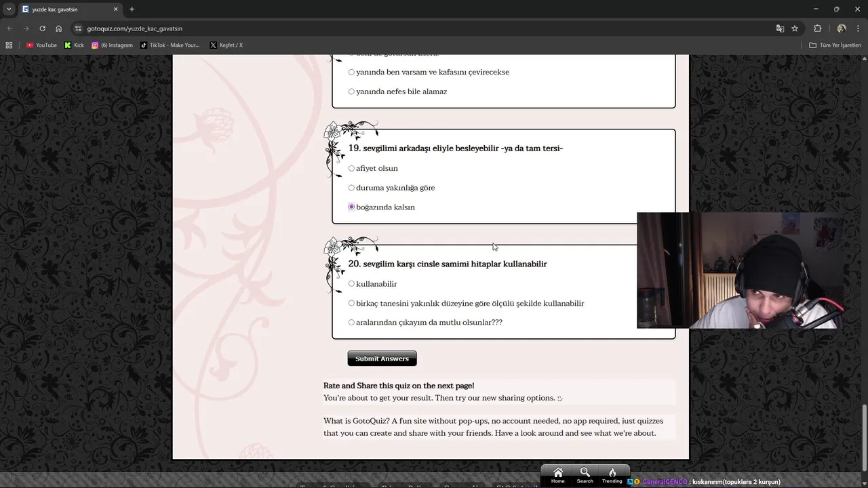868x488 pixels.
Task: Click the forward navigation arrow
Action: (x=26, y=28)
